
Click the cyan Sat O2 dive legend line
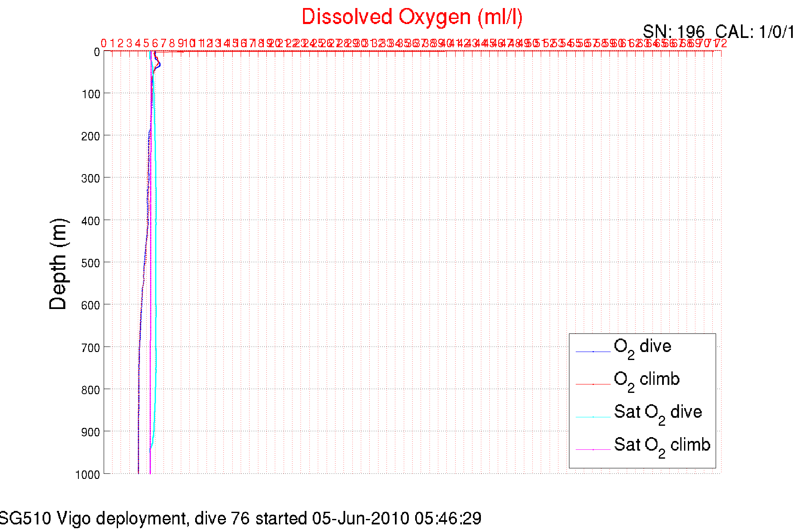click(x=593, y=417)
